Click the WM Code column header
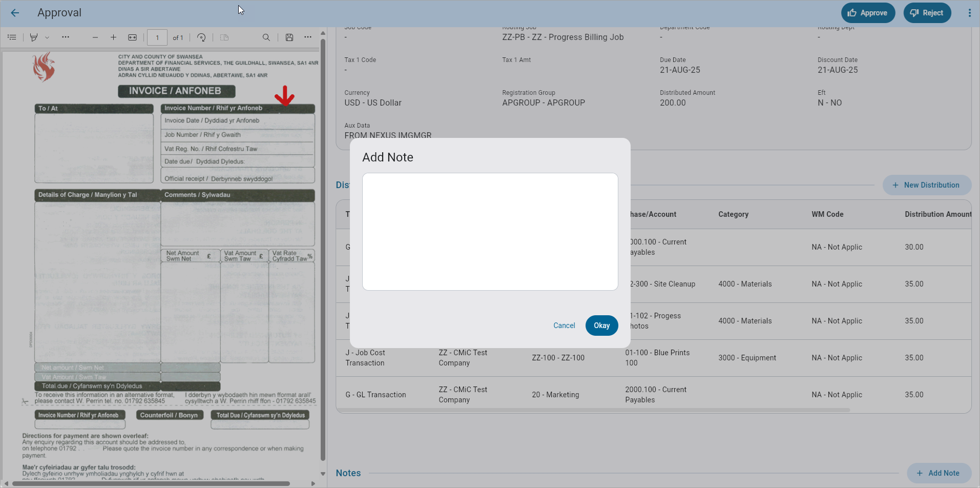This screenshot has width=980, height=488. pos(827,214)
